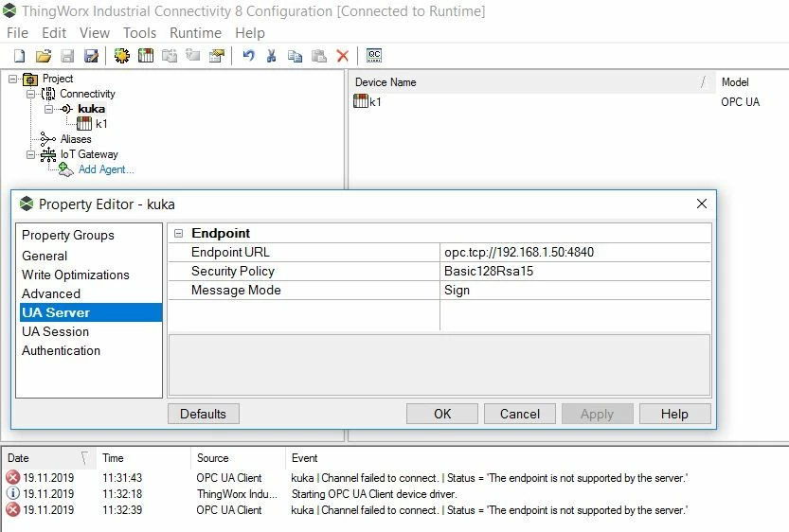The image size is (789, 532).
Task: Select the Advanced property group
Action: [89, 293]
